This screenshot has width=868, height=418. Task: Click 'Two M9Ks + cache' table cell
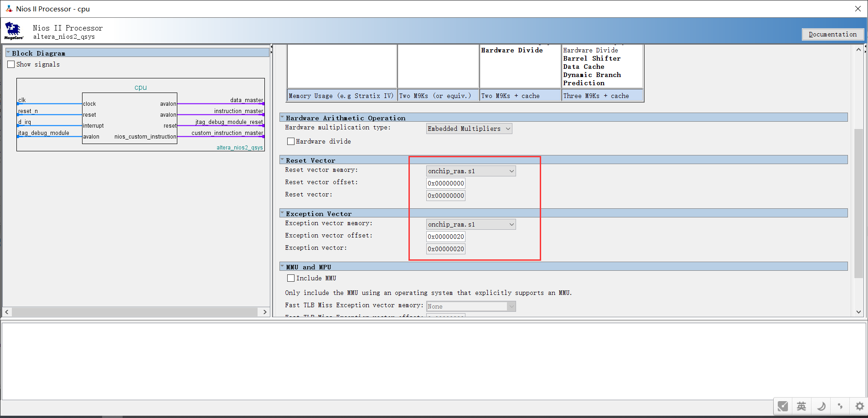(x=520, y=96)
